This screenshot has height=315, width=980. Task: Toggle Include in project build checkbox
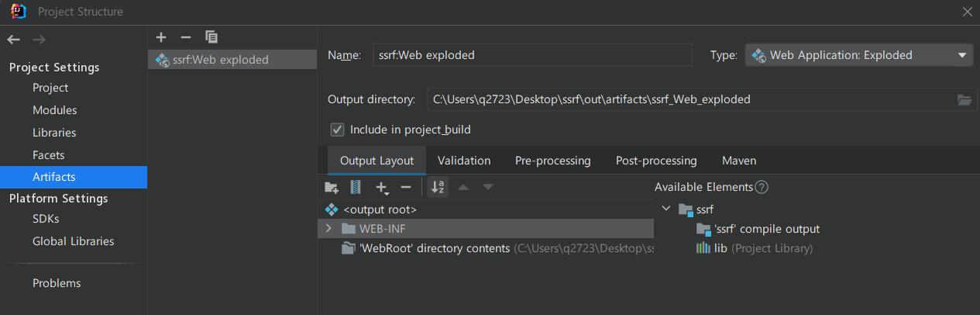[x=337, y=130]
